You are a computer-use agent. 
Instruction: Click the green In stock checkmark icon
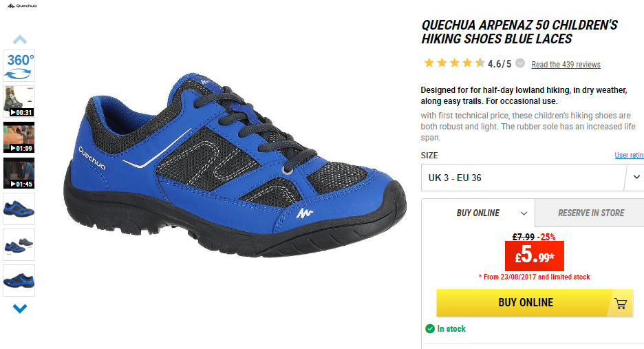click(430, 328)
